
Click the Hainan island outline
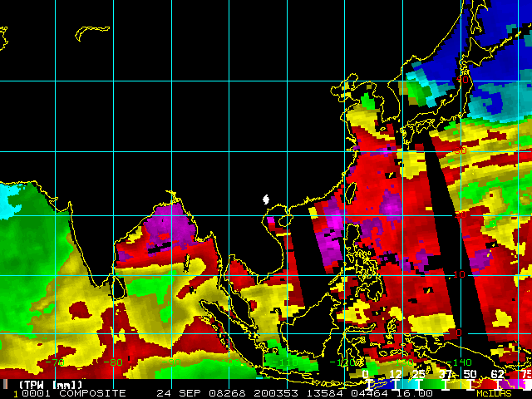(x=285, y=220)
